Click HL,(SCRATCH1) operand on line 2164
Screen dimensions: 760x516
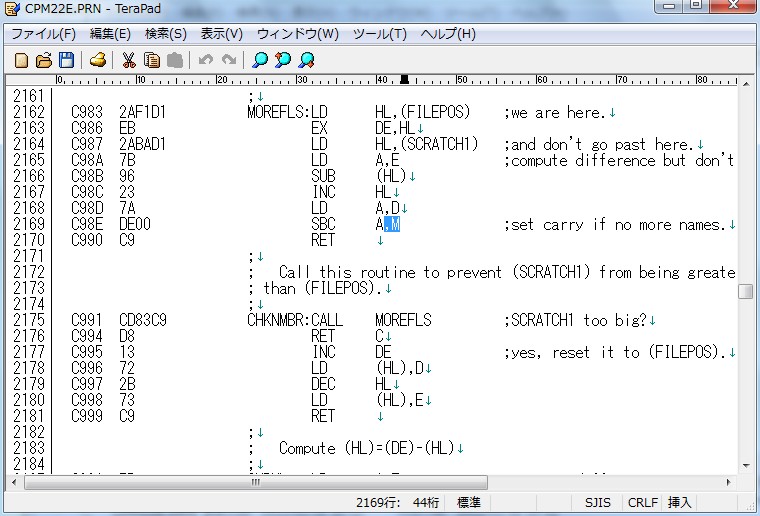[x=427, y=144]
